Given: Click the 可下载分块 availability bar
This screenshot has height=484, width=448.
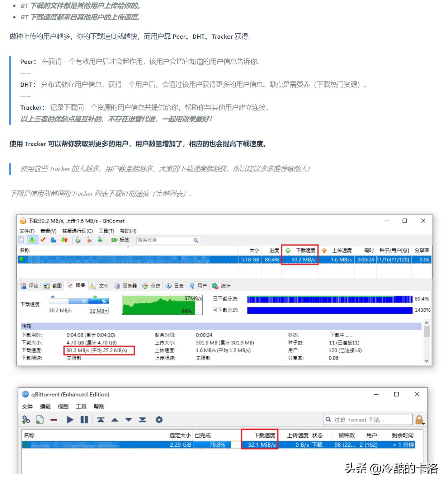Looking at the screenshot, I should tap(330, 310).
